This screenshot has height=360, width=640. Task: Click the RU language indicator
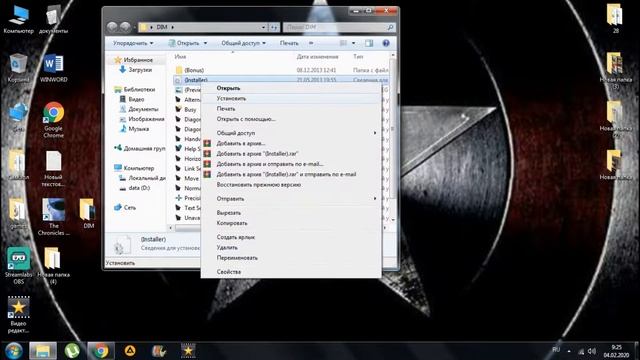coord(556,350)
